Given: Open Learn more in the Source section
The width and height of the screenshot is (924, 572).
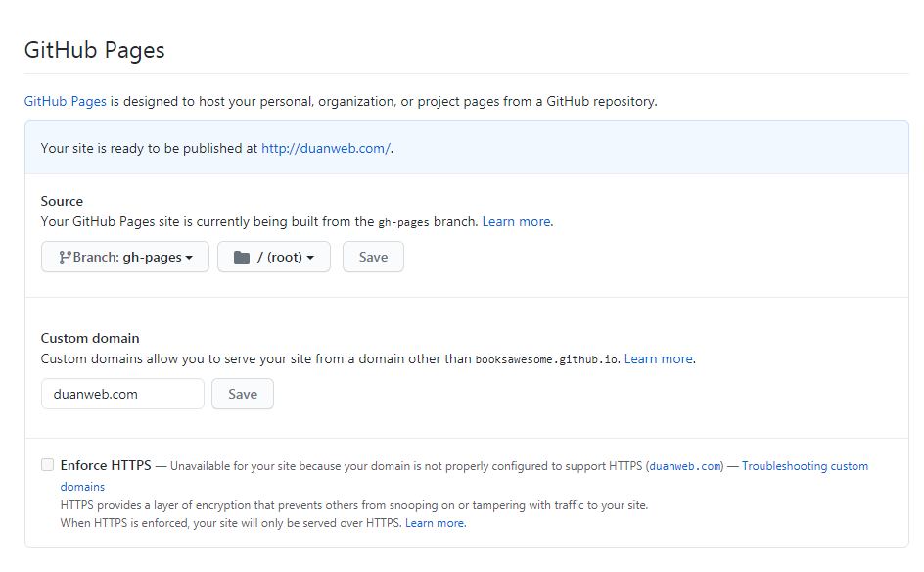Looking at the screenshot, I should pyautogui.click(x=516, y=222).
